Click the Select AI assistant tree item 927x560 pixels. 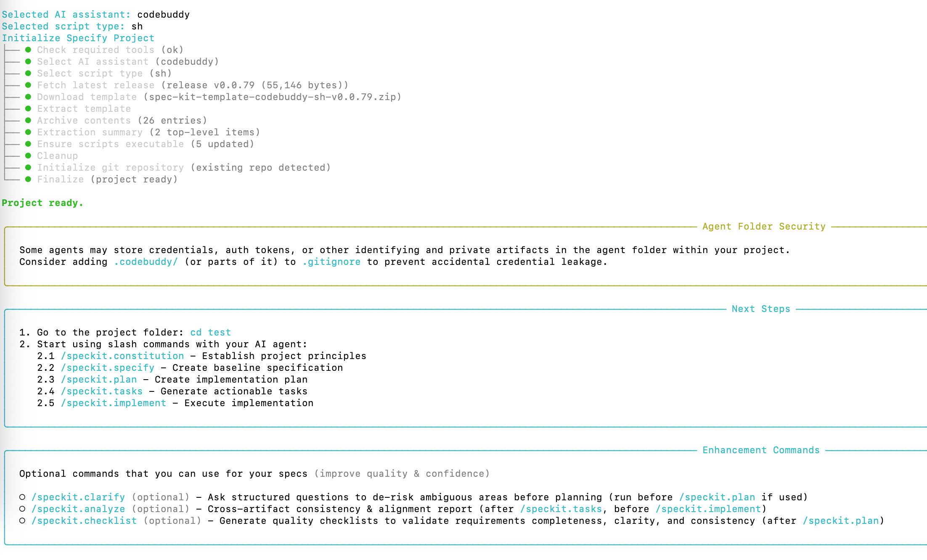point(93,62)
